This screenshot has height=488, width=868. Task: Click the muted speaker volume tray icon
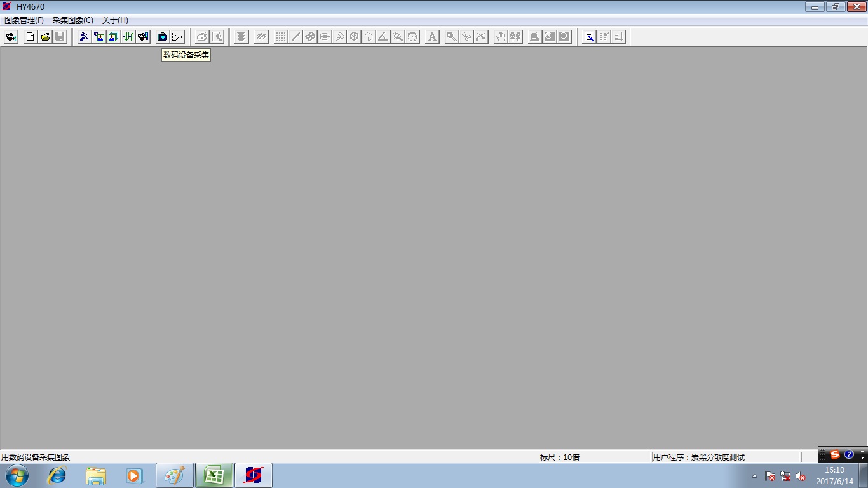[801, 476]
